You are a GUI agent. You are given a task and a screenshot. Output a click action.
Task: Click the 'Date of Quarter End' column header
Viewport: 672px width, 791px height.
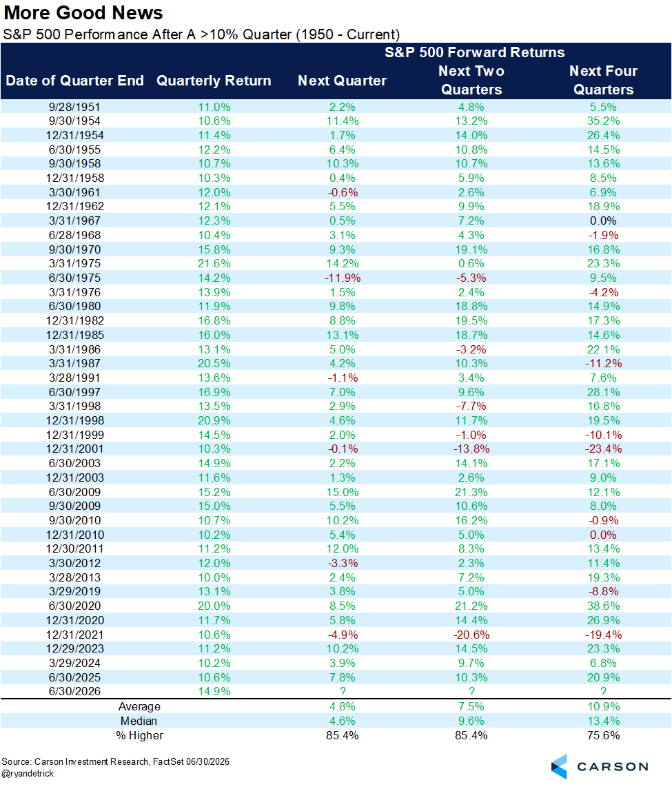tap(74, 81)
